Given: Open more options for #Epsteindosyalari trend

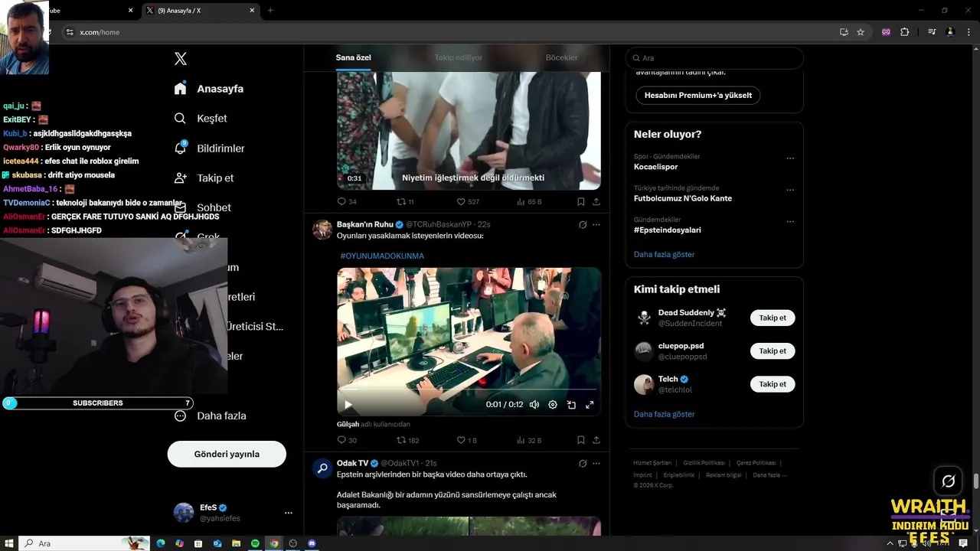Looking at the screenshot, I should 790,221.
